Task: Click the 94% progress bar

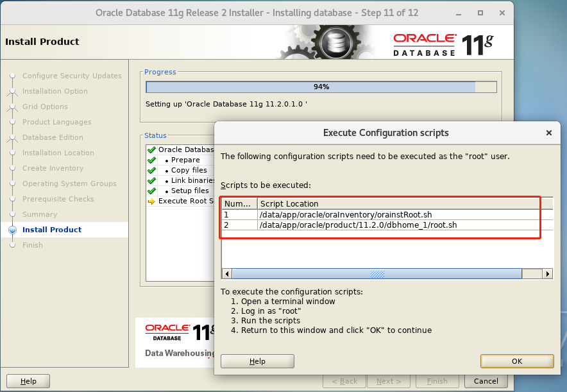Action: pos(321,87)
